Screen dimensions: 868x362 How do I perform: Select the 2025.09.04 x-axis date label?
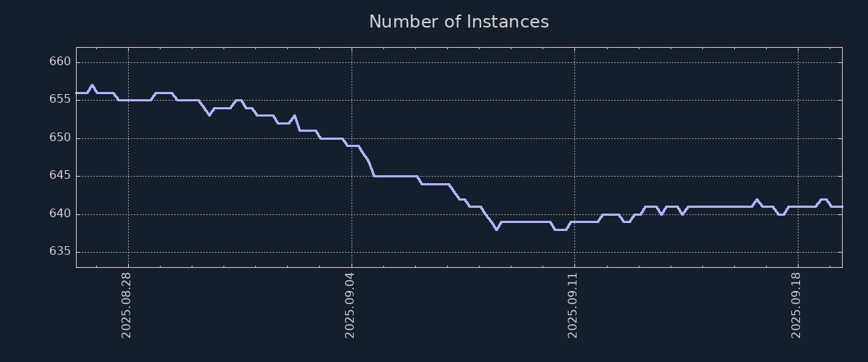coord(350,305)
